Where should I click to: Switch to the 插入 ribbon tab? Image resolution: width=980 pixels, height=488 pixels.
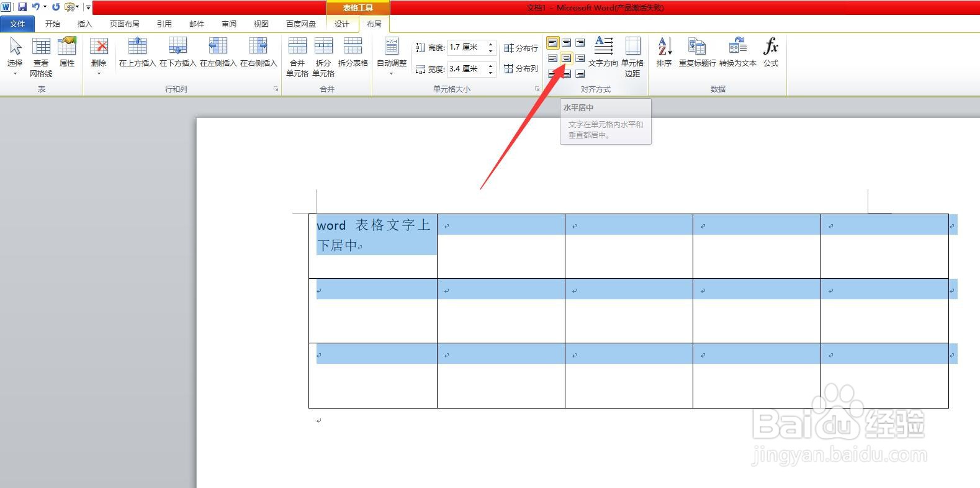click(x=84, y=24)
